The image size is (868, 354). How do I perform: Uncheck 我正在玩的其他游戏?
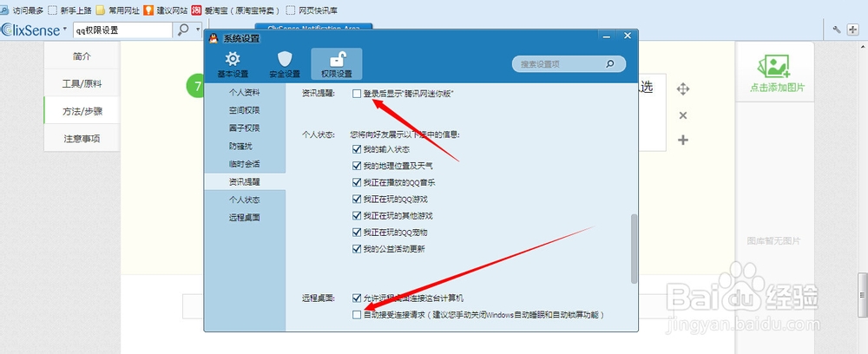357,216
